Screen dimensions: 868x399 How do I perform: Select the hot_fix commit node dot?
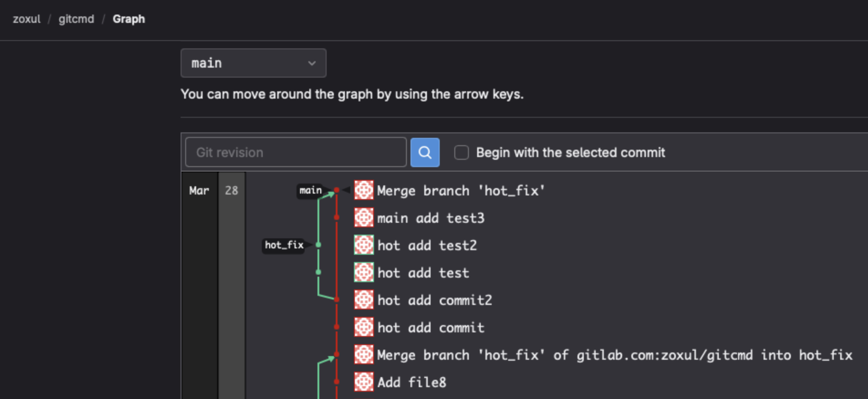(x=318, y=245)
